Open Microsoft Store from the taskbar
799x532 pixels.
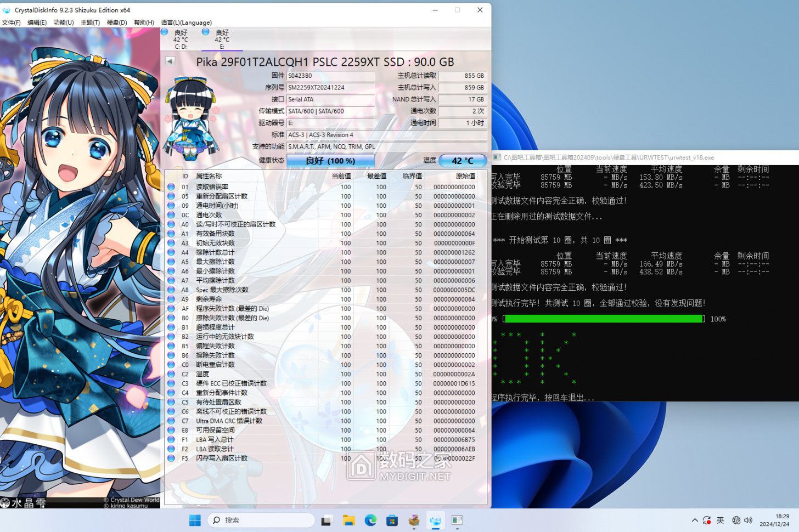point(392,520)
